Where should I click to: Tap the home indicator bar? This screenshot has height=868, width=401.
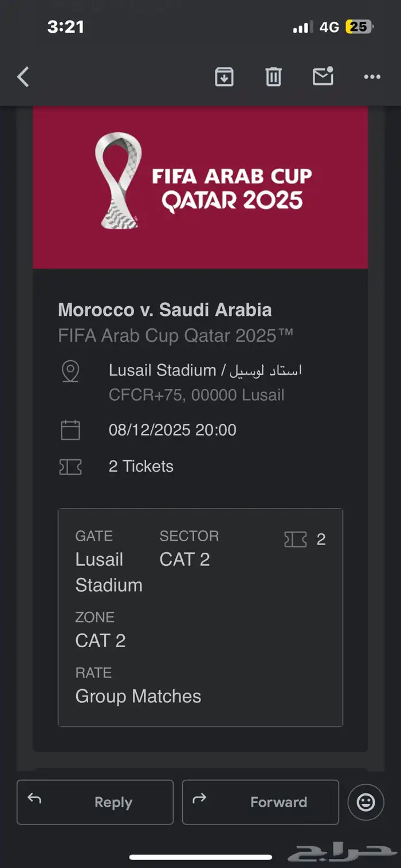tap(200, 857)
